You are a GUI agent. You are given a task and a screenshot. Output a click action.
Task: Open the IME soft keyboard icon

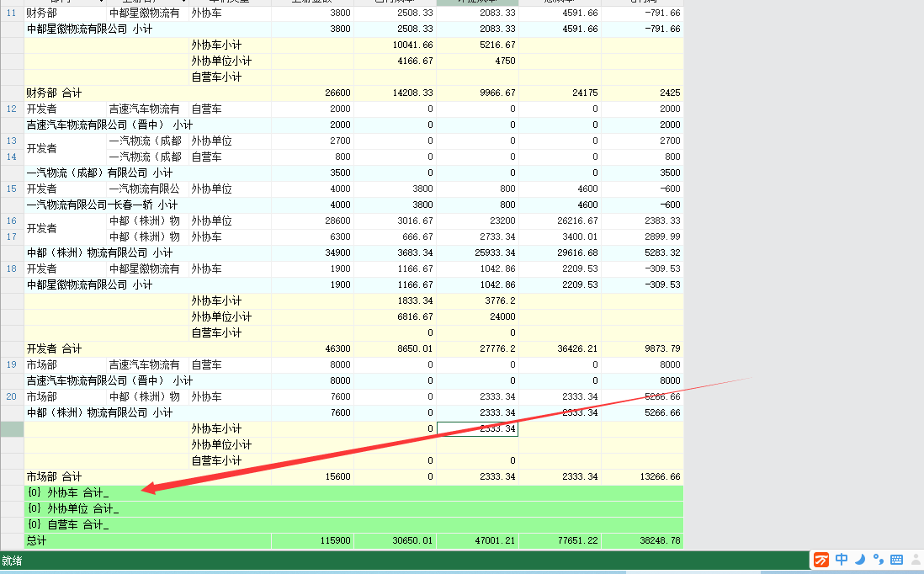(x=896, y=559)
